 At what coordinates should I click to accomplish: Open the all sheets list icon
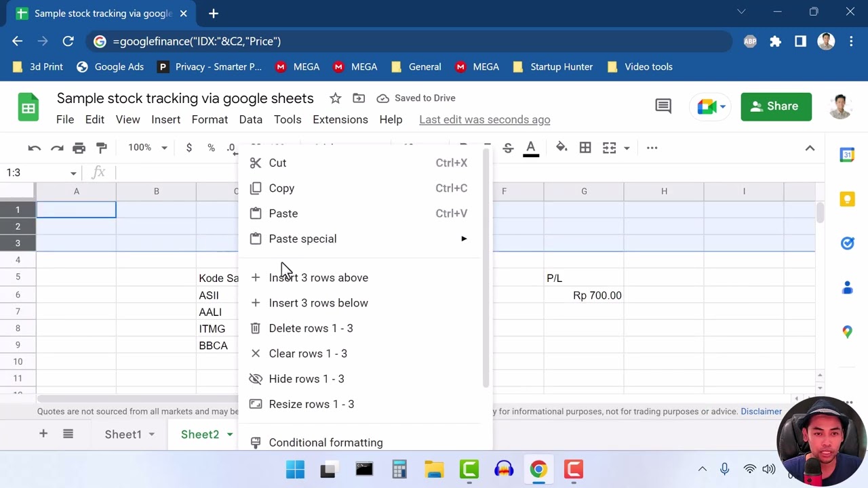click(68, 434)
